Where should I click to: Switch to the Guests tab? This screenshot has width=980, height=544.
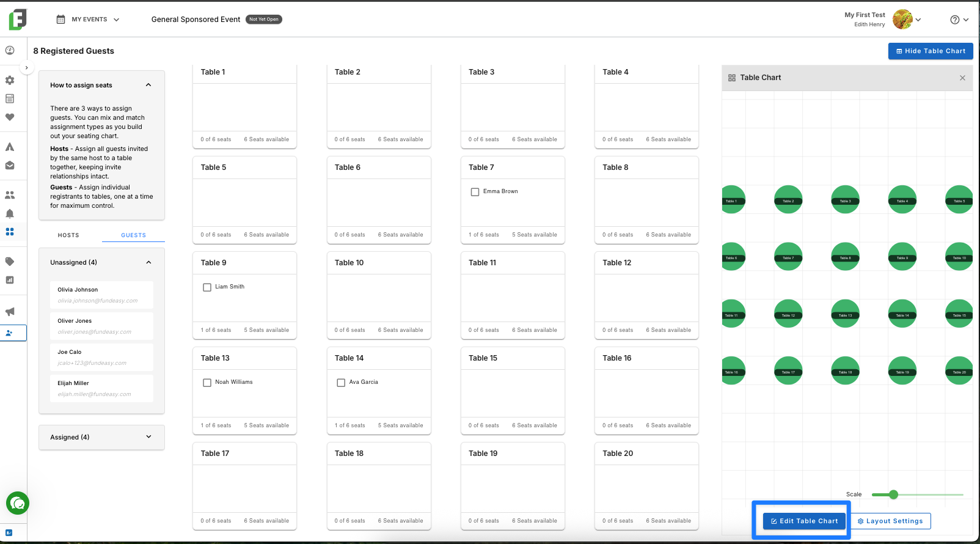[133, 235]
